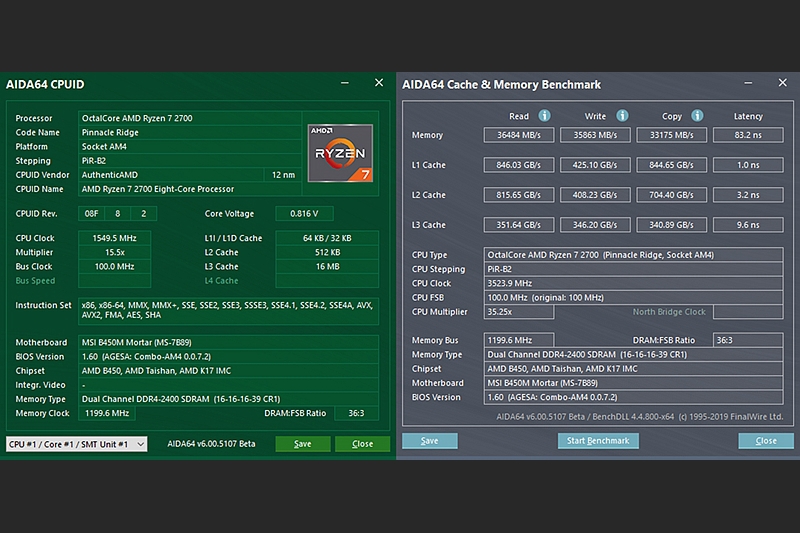Select L3 Cache latency 9.6 ns
800x533 pixels.
tap(748, 225)
